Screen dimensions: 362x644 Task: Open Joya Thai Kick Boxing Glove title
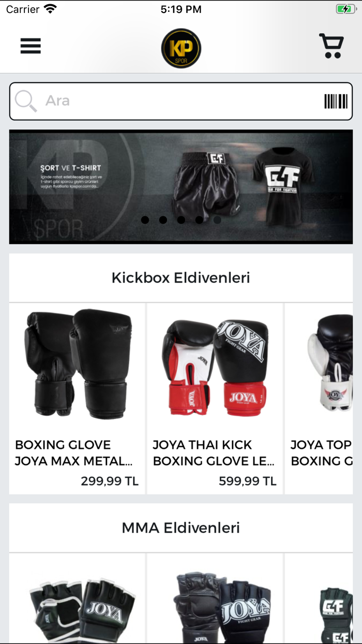tap(214, 453)
